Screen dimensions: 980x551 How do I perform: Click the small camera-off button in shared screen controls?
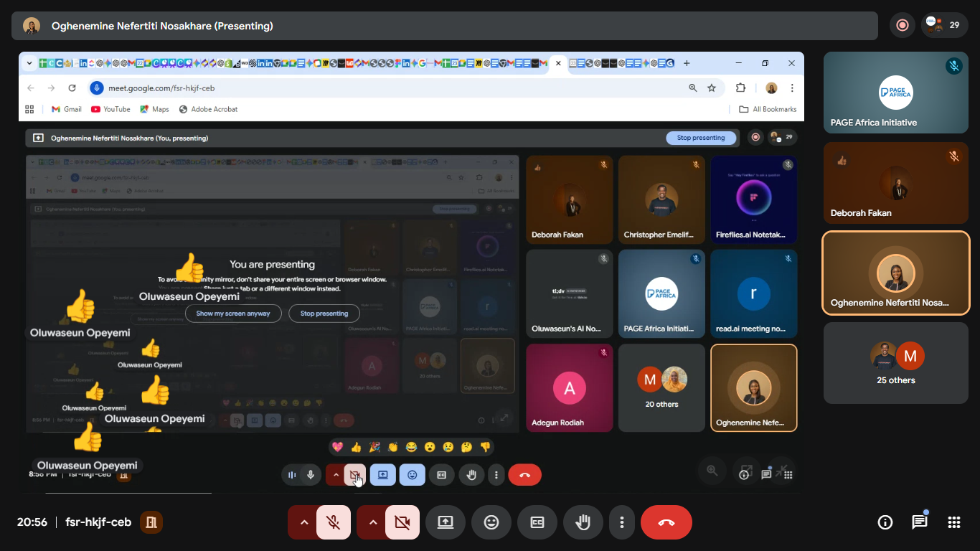click(354, 474)
